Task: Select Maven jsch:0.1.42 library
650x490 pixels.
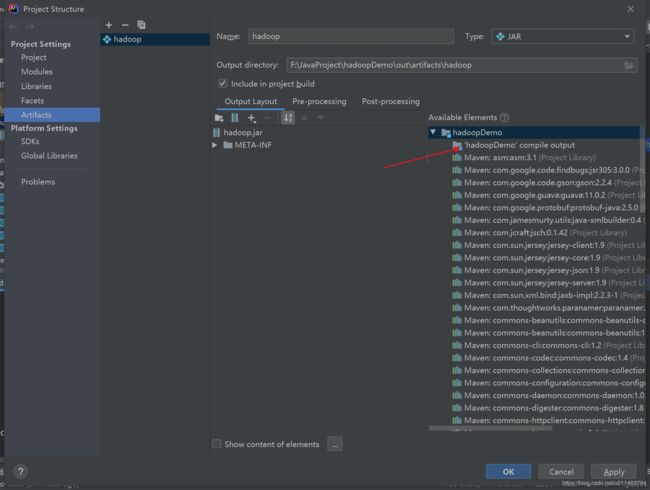Action: pos(540,233)
